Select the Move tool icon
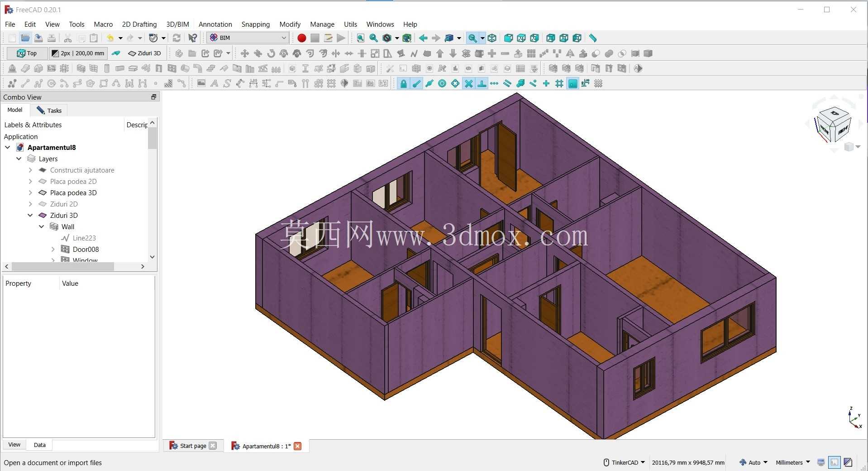The height and width of the screenshot is (471, 868). 244,53
